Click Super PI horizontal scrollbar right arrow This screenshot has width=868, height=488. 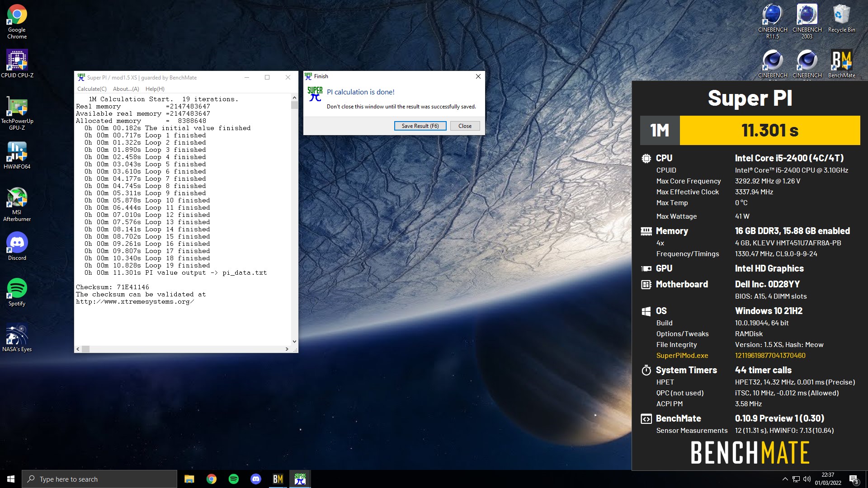coord(287,349)
